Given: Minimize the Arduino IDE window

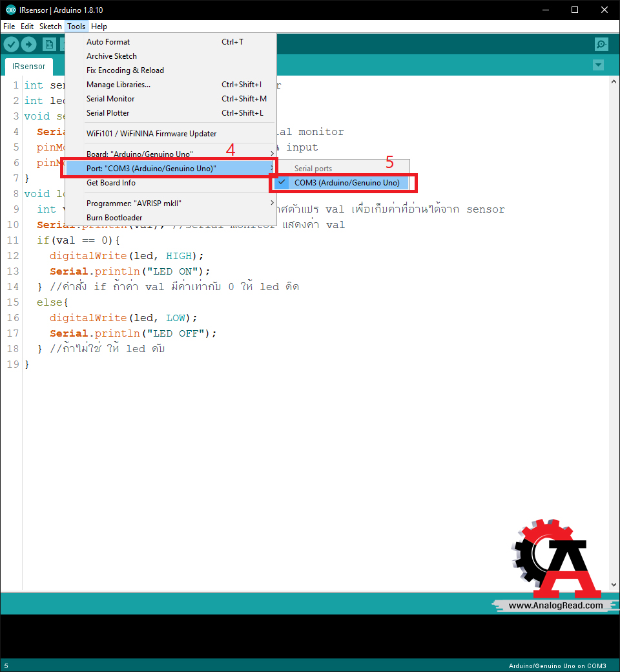Looking at the screenshot, I should pyautogui.click(x=546, y=10).
